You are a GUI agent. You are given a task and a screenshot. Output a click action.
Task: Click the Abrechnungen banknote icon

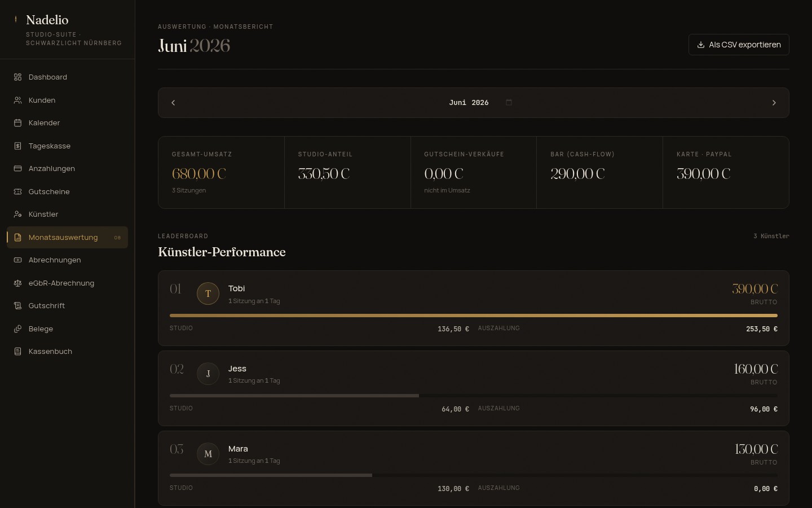tap(17, 260)
